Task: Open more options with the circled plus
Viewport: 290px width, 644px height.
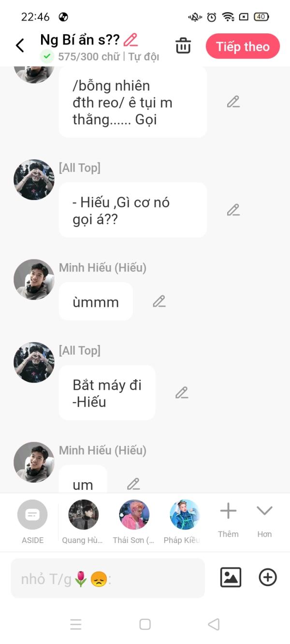Action: (268, 577)
